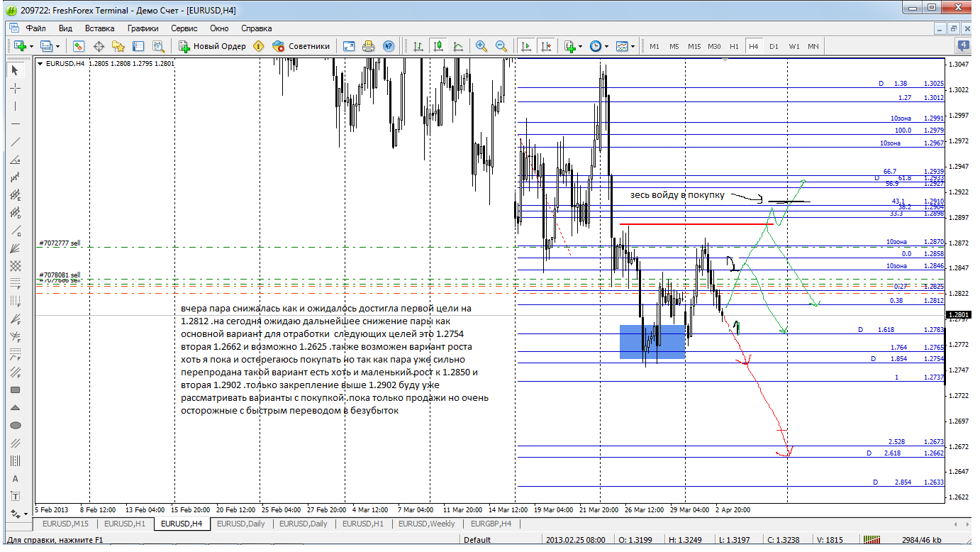Print the chart with printer icon
The height and width of the screenshot is (552, 980).
tap(368, 46)
